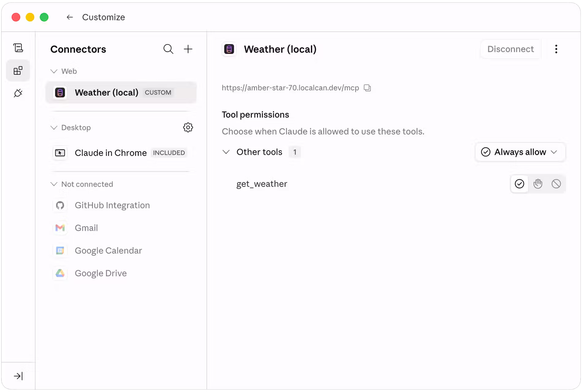Open the Google Calendar connector
The height and width of the screenshot is (392, 582).
click(121, 251)
